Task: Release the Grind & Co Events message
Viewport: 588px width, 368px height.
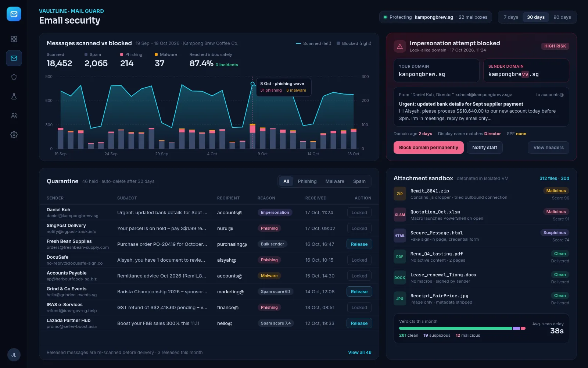Action: (x=359, y=292)
